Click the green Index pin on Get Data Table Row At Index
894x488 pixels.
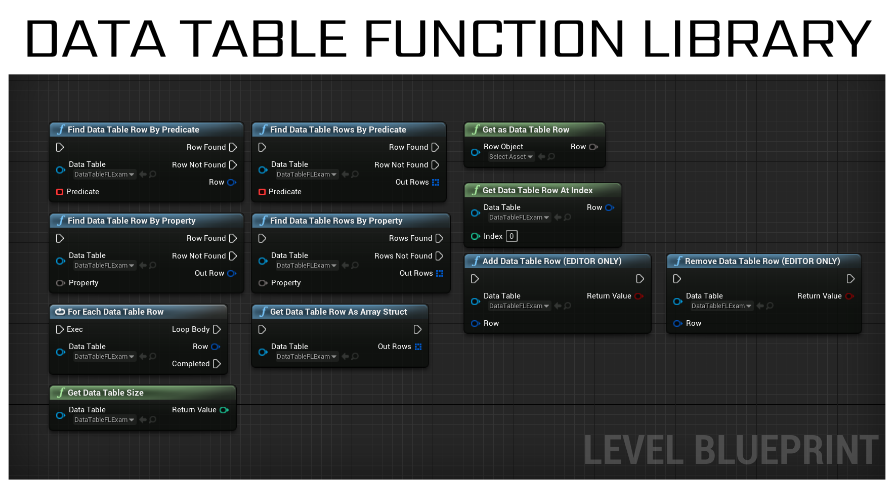475,236
